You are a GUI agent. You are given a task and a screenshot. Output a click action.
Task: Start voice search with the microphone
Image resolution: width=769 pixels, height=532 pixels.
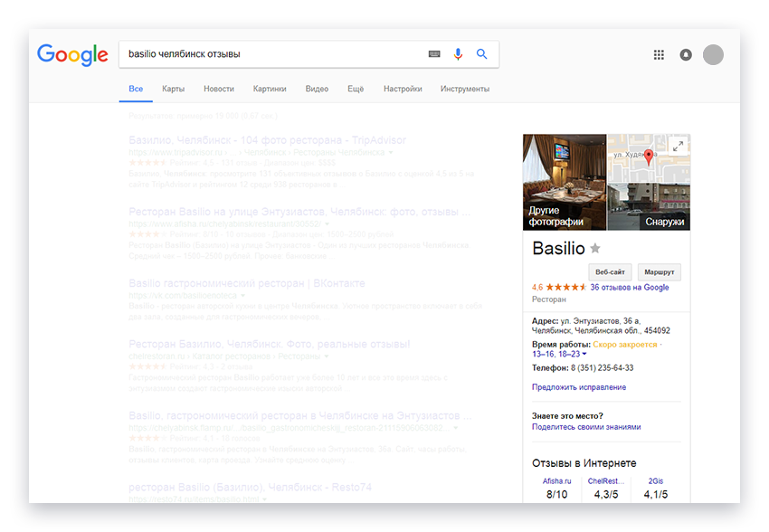[458, 54]
